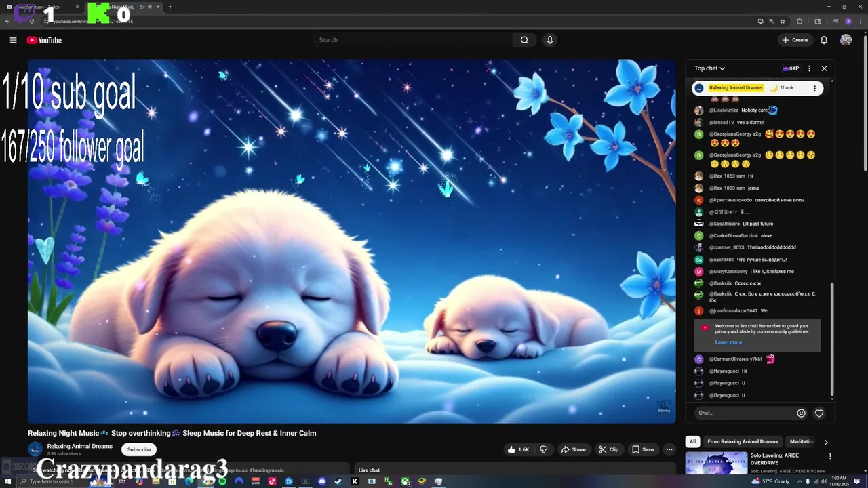Open options for Solo Leveling video
Viewport: 868px width, 488px height.
point(830,456)
